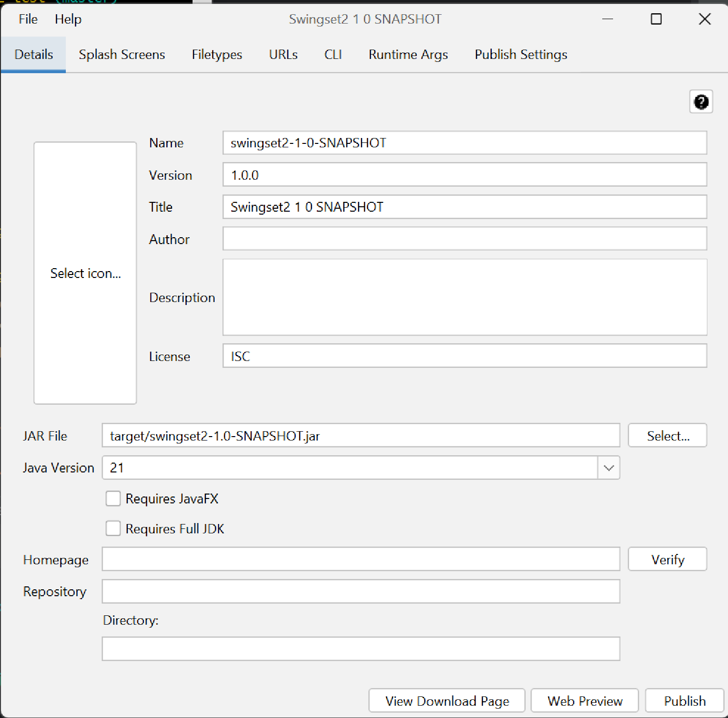Switch to the Filetypes tab
728x718 pixels.
click(x=216, y=55)
